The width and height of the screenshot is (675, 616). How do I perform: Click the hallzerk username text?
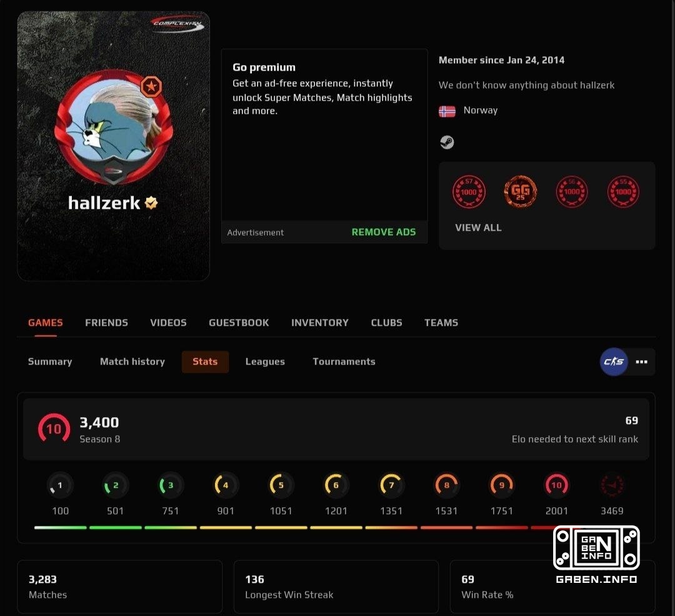coord(104,203)
